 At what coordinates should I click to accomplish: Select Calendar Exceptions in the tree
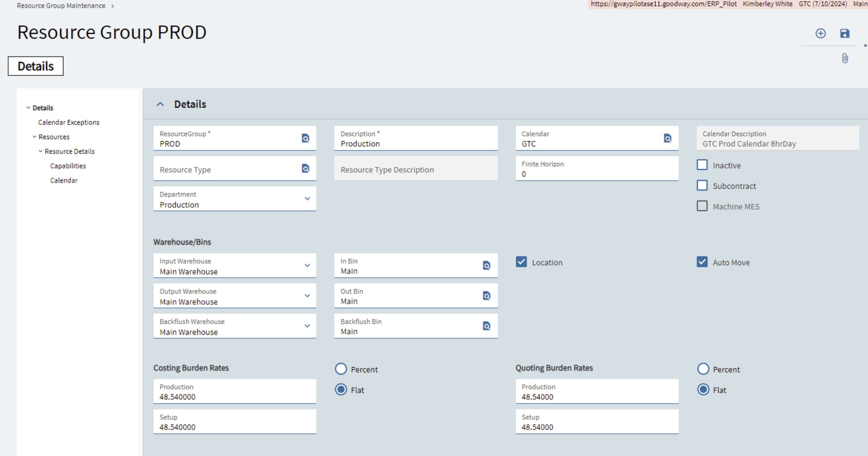click(69, 122)
